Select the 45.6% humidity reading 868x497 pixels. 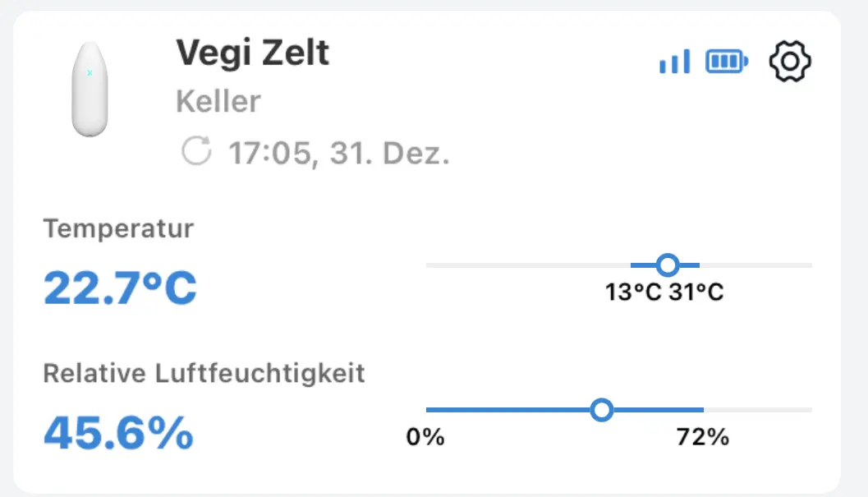[118, 433]
